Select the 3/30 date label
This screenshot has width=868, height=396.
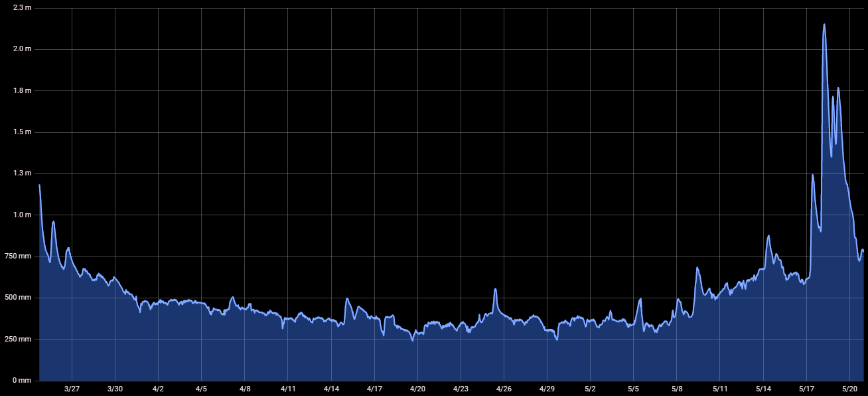tap(115, 389)
